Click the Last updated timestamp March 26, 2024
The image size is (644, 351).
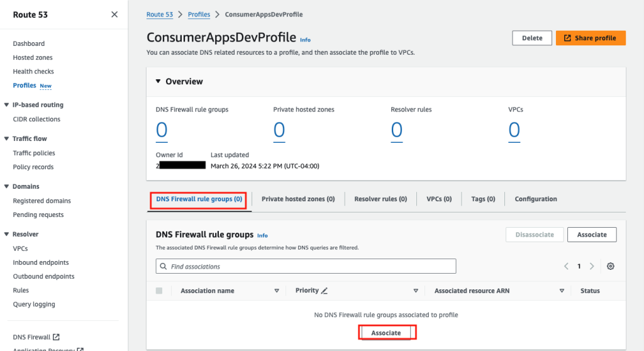(x=265, y=166)
